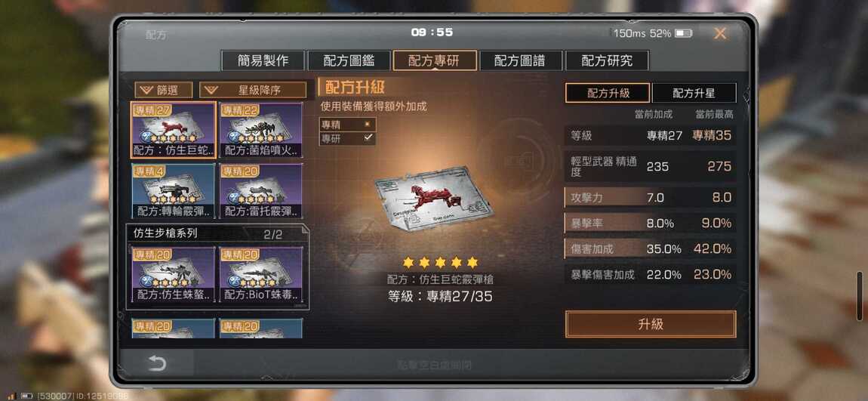Image resolution: width=868 pixels, height=401 pixels.
Task: Switch to the 配方圖鑑 tab
Action: [x=349, y=60]
